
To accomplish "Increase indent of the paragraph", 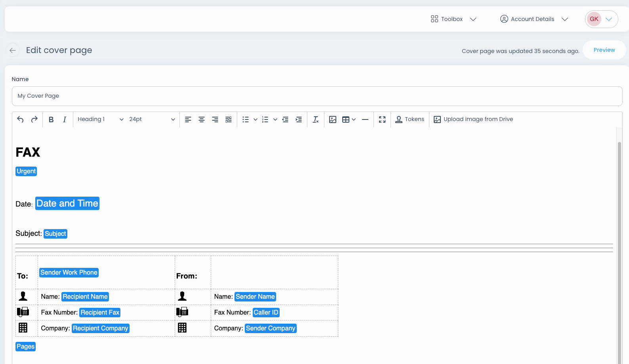I will tap(299, 119).
